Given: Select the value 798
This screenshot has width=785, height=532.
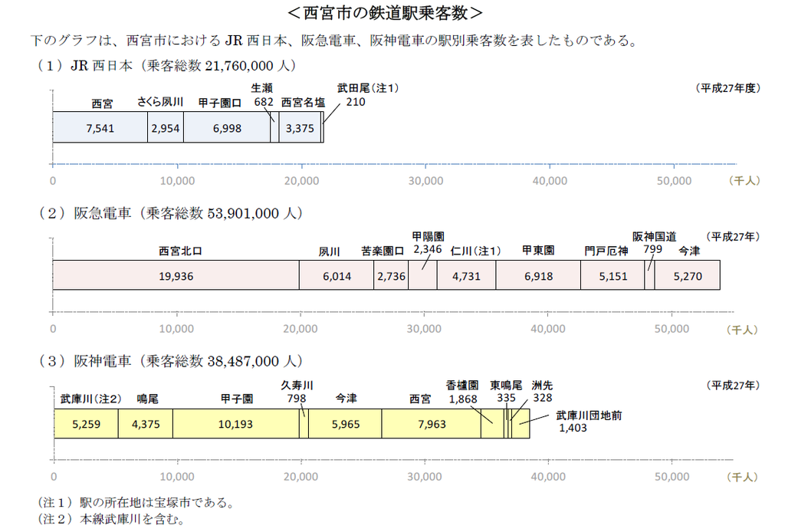Looking at the screenshot, I should tap(297, 399).
